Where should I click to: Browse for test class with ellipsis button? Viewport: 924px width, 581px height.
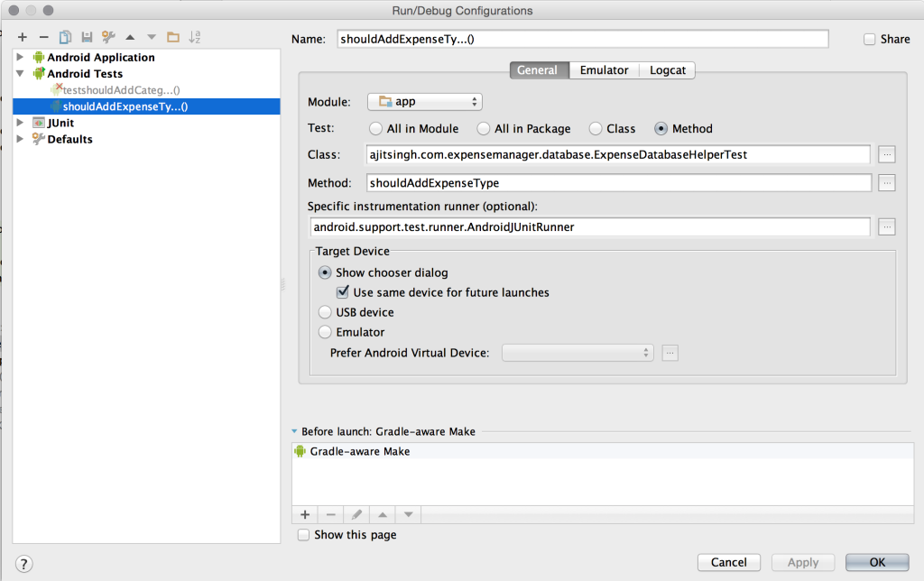(x=887, y=154)
